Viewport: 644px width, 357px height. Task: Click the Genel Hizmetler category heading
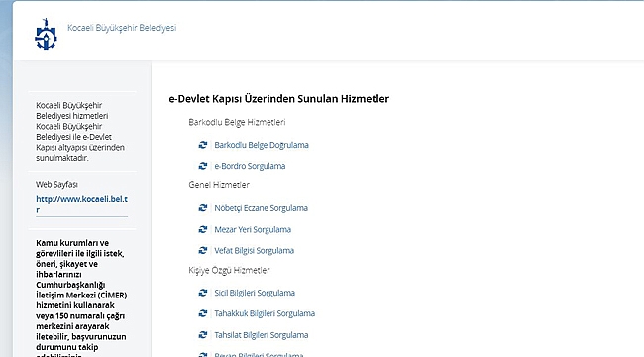pyautogui.click(x=219, y=185)
